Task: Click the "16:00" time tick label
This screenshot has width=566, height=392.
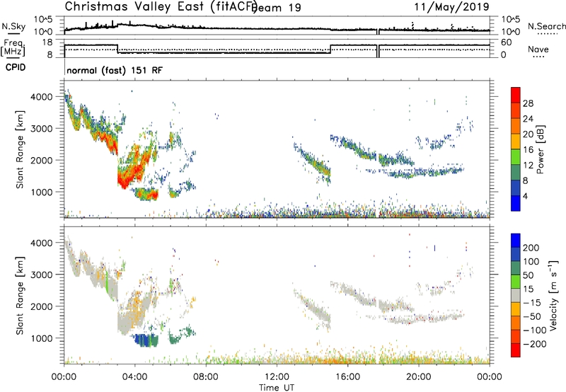Action: point(347,377)
